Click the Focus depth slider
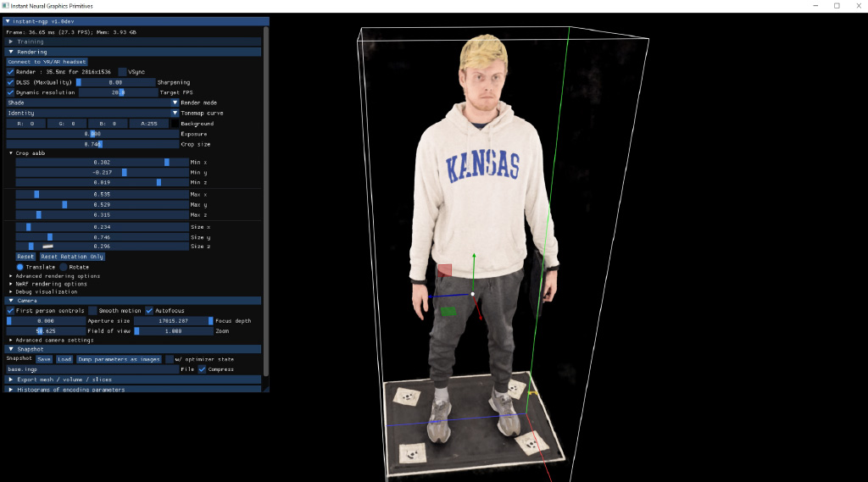 (173, 321)
